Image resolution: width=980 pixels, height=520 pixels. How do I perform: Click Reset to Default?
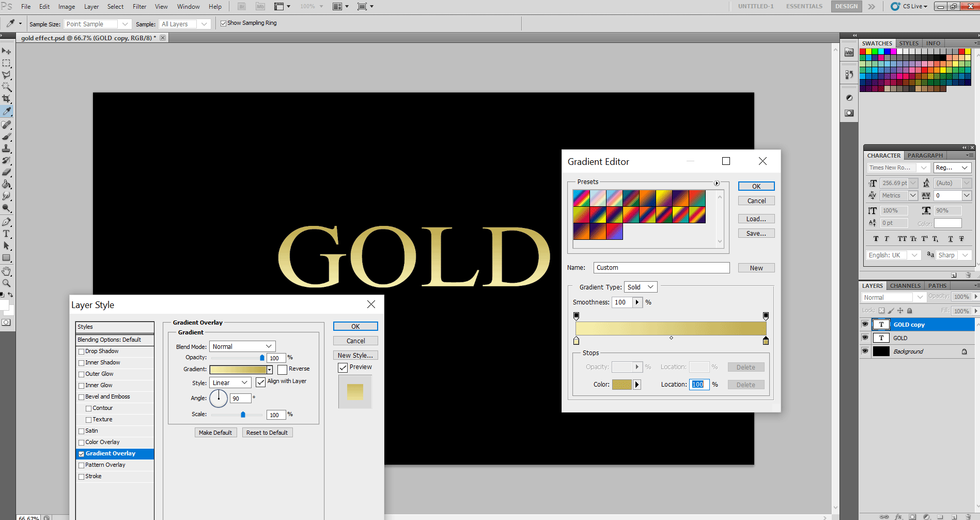pos(267,432)
